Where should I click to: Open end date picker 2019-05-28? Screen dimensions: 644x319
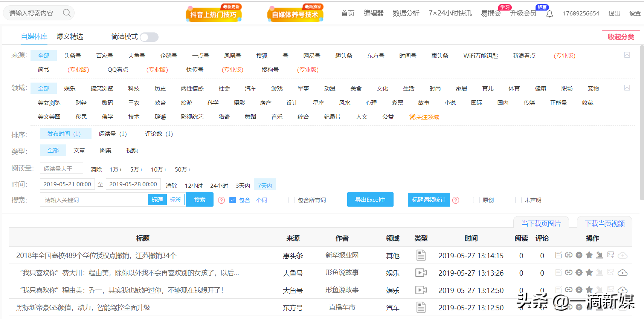tap(133, 184)
